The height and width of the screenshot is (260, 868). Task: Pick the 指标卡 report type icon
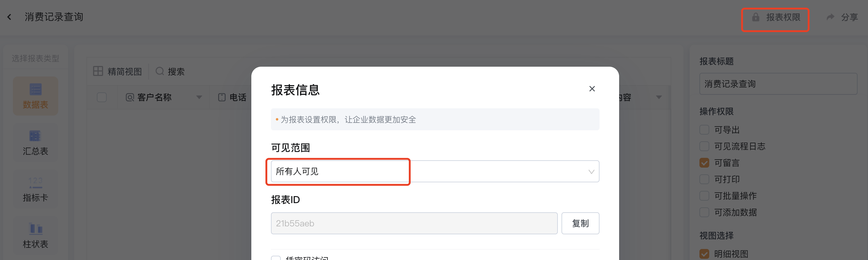click(x=35, y=182)
